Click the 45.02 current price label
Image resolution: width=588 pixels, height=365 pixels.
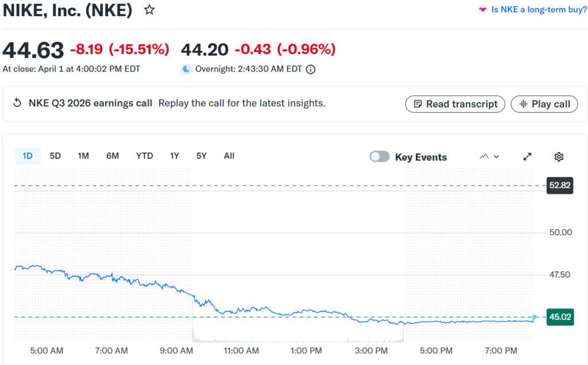559,317
